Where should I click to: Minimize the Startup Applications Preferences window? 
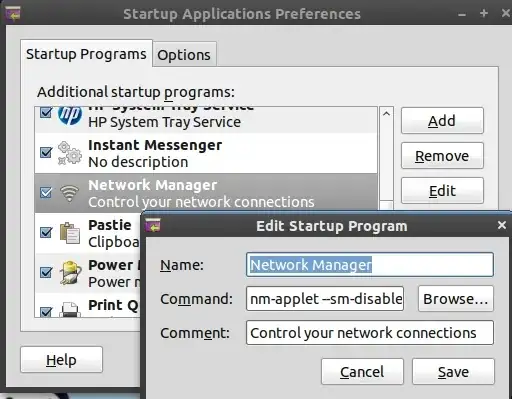click(x=462, y=14)
